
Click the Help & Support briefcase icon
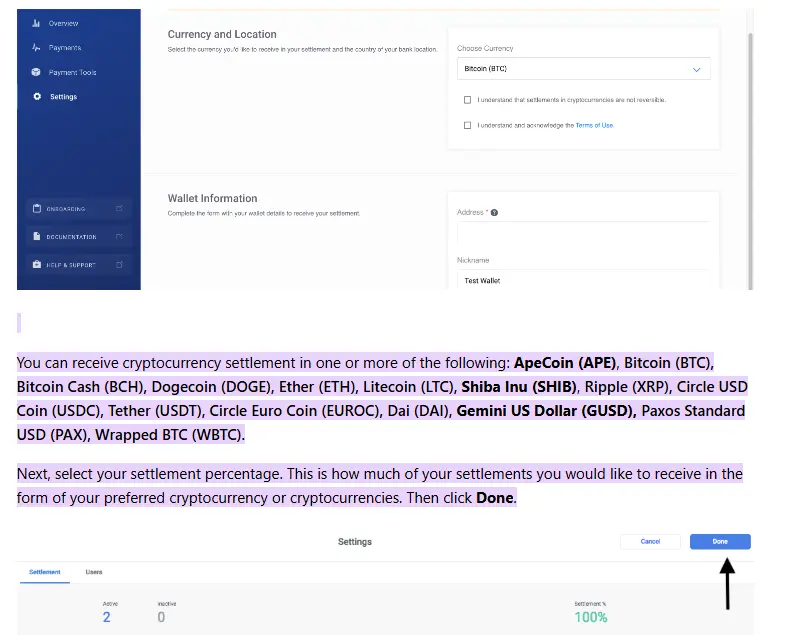pos(37,264)
